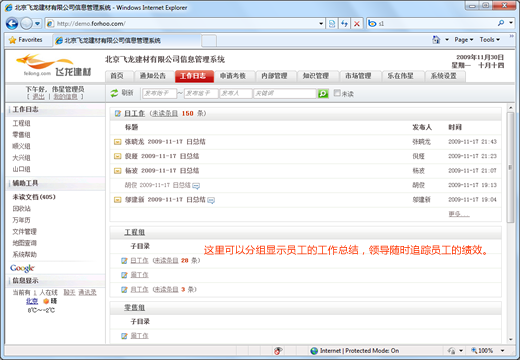The width and height of the screenshot is (520, 360).
Task: Click the 更多 link under 日工作
Action: 459,214
